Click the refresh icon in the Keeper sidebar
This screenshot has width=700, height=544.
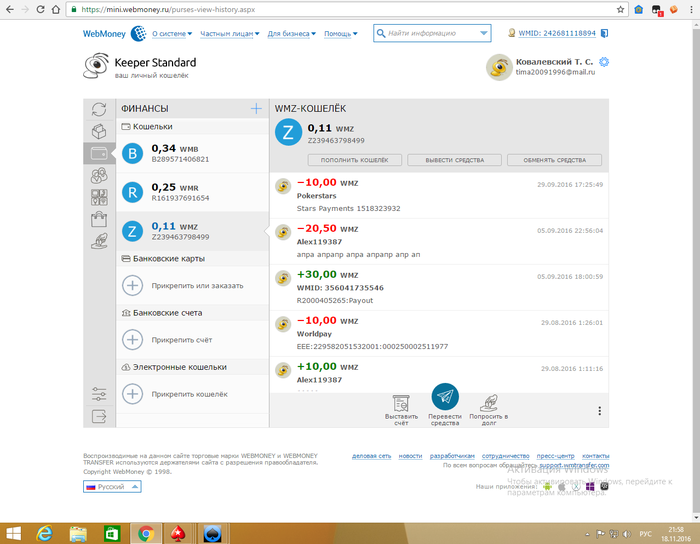coord(99,109)
